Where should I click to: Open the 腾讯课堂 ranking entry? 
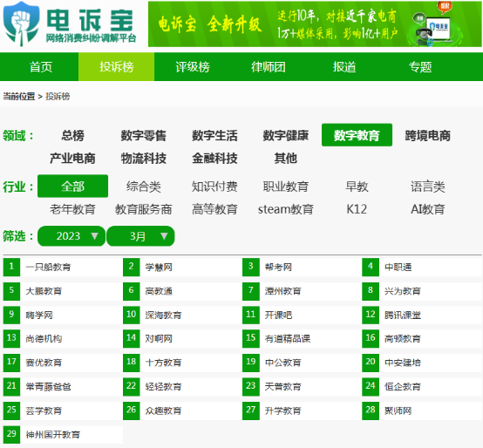tap(422, 315)
